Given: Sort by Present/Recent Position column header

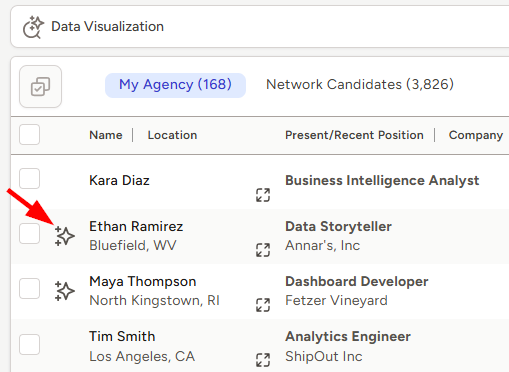Looking at the screenshot, I should (x=354, y=135).
